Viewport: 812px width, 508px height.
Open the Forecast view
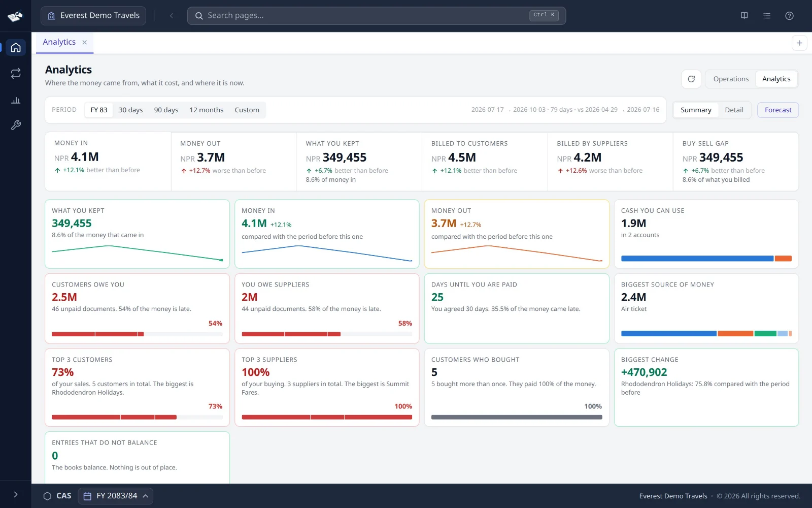(x=778, y=110)
